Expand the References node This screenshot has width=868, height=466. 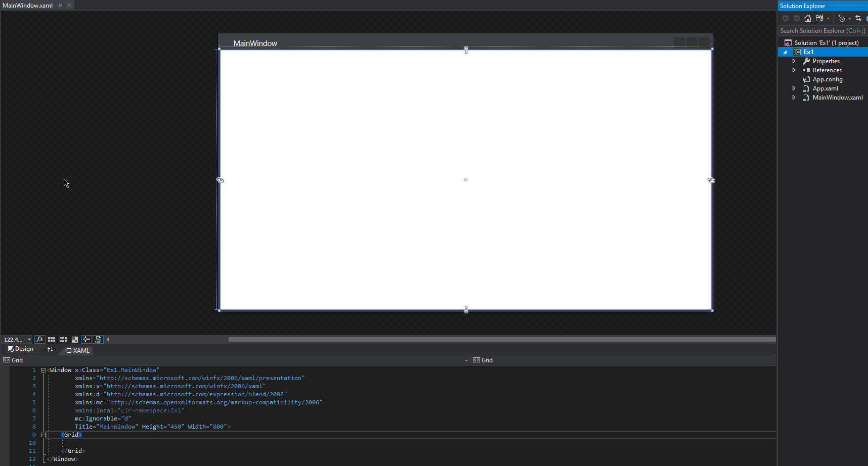[x=794, y=70]
